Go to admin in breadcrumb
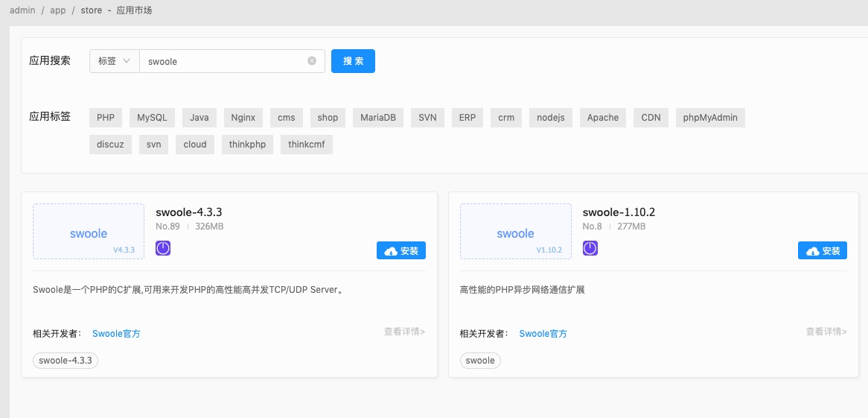The height and width of the screenshot is (418, 868). point(22,10)
